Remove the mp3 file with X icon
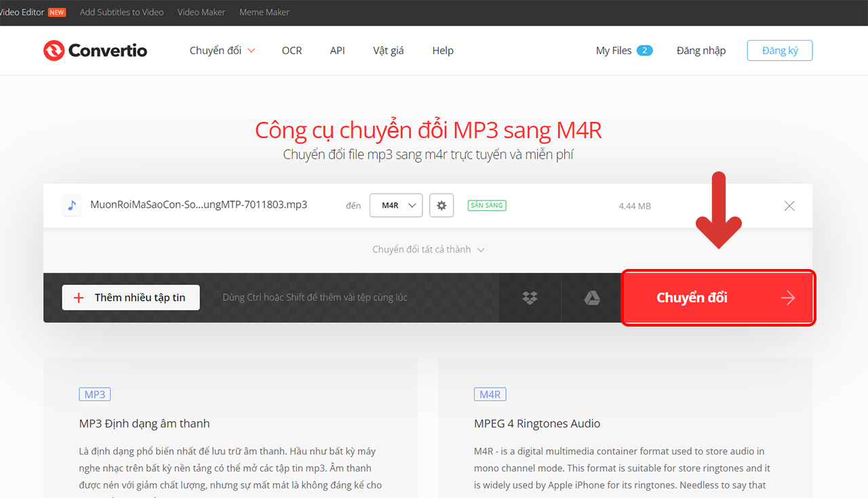Image resolution: width=868 pixels, height=498 pixels. (789, 206)
